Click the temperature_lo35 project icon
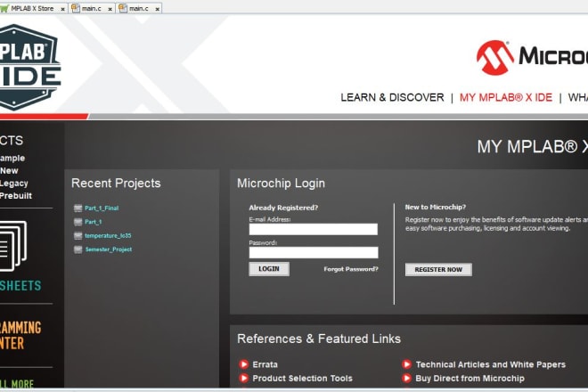Screen dimensions: 588x392 (x=78, y=235)
